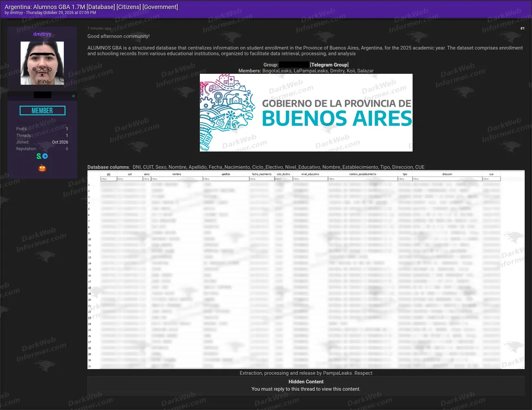Click the filter field under direccion
This screenshot has width=532, height=410.
tap(447, 179)
